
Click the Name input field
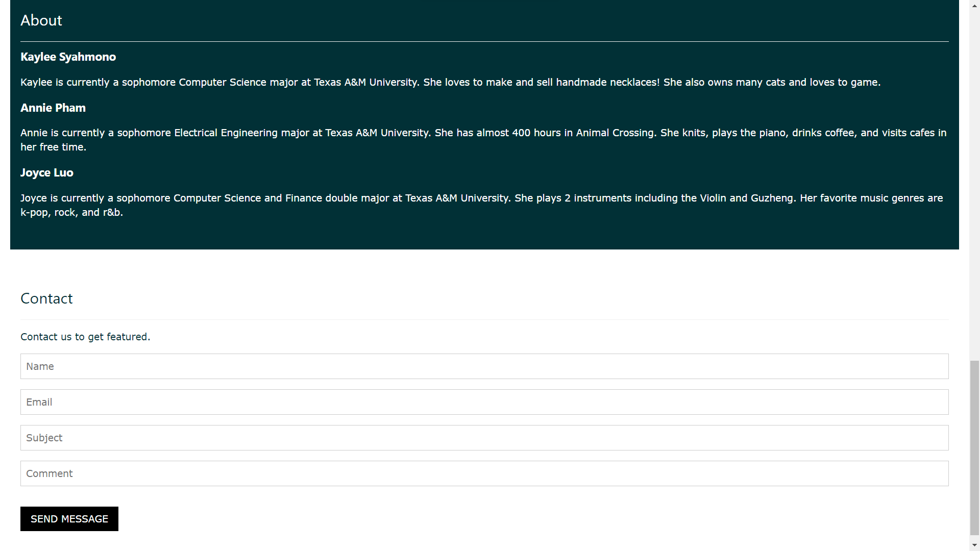point(484,366)
